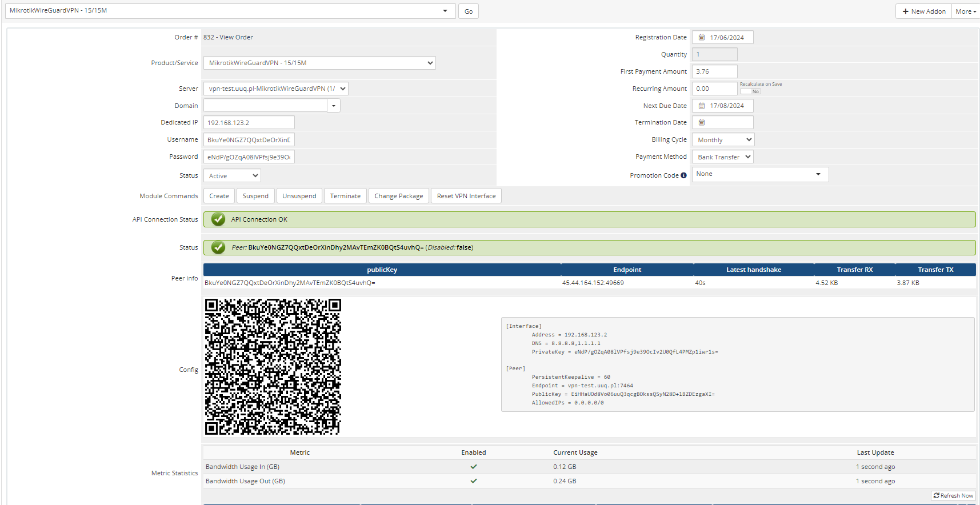Open the top service selector dropdown
The height and width of the screenshot is (505, 980).
point(230,11)
